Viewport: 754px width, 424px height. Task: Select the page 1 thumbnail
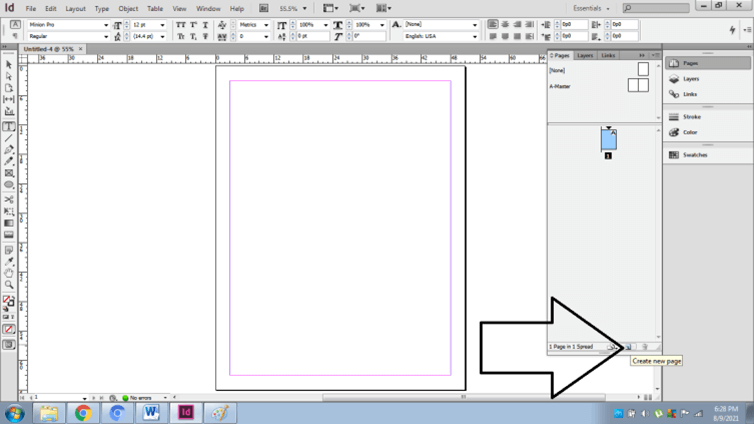tap(608, 139)
